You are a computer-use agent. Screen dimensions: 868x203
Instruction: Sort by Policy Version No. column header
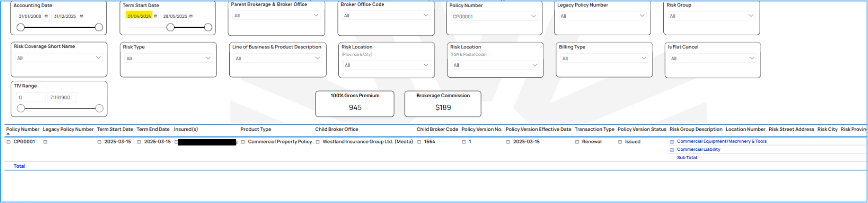click(x=482, y=129)
